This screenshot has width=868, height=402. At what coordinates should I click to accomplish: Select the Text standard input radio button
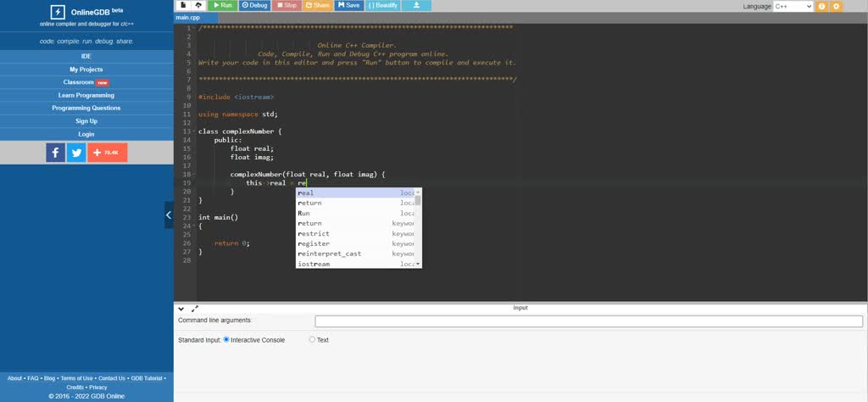(x=312, y=339)
